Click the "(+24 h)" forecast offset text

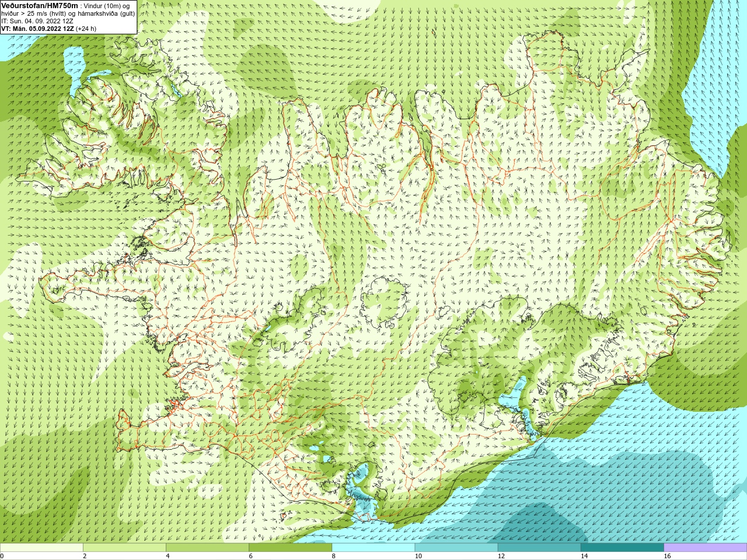click(x=86, y=28)
